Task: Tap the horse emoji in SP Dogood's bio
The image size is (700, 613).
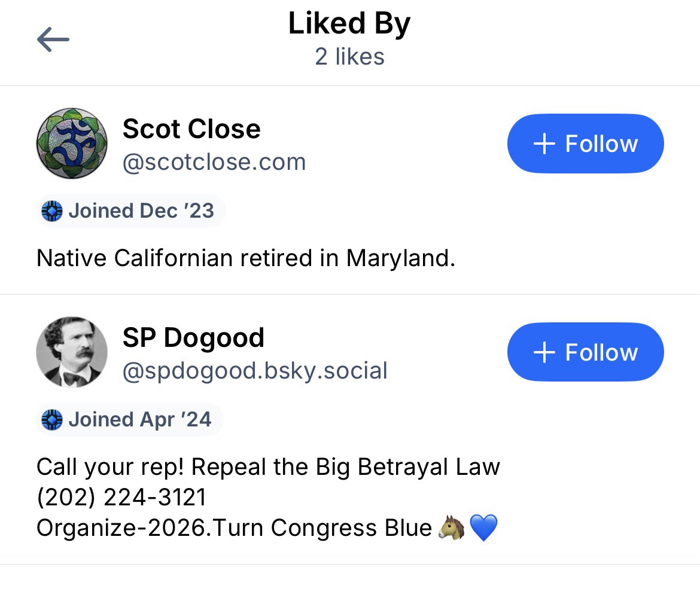Action: pyautogui.click(x=452, y=528)
